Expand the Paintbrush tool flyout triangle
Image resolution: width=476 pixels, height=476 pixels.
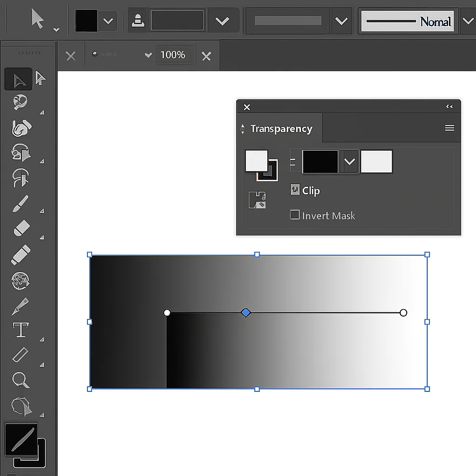coord(42,211)
